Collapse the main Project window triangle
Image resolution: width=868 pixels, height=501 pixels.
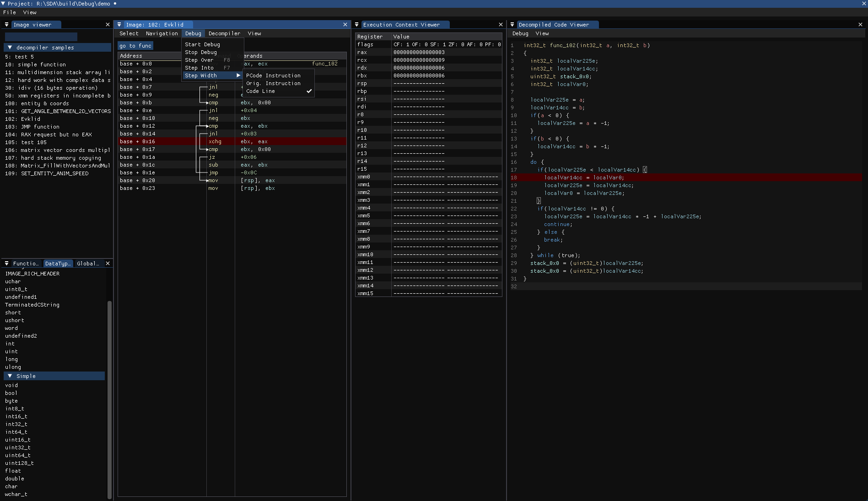coord(3,4)
